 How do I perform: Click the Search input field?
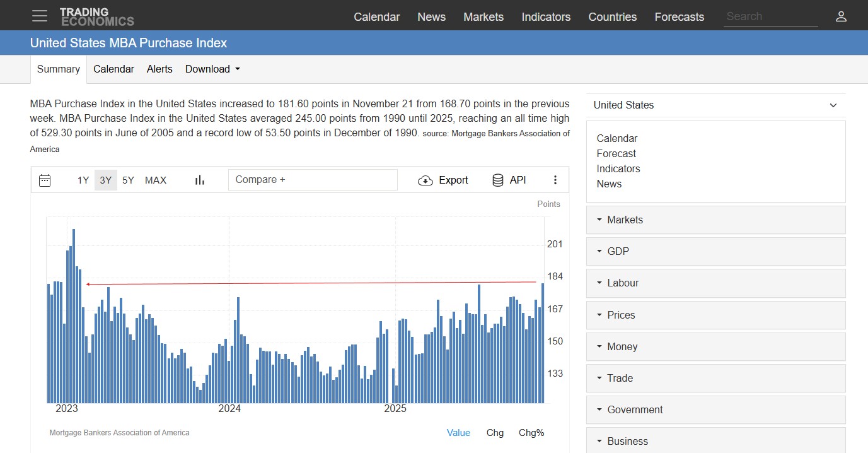pos(770,17)
